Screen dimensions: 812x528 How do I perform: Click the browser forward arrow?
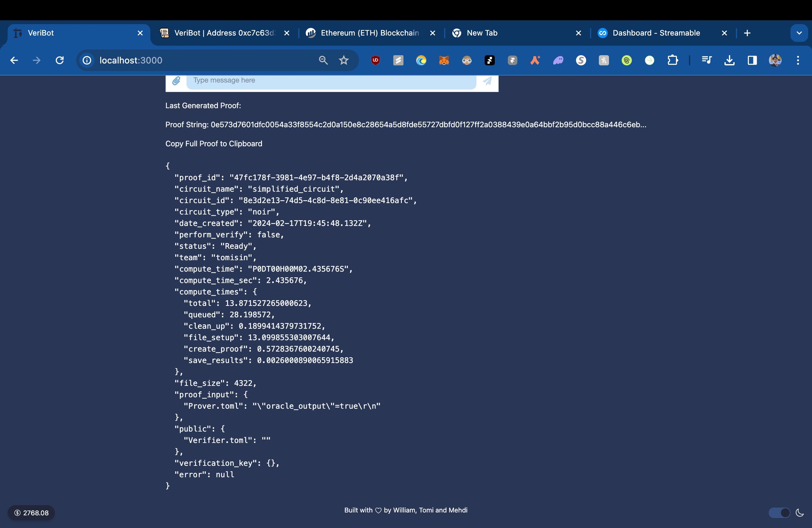[x=36, y=60]
